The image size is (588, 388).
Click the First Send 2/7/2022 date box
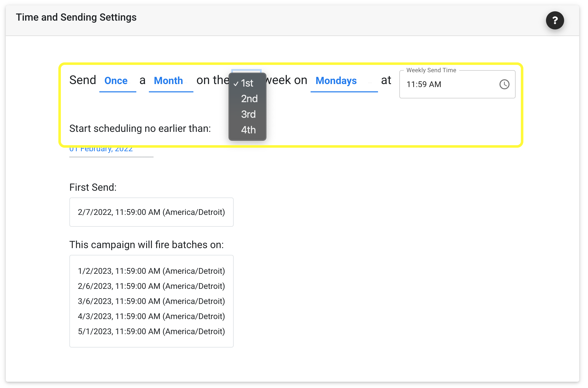point(151,212)
